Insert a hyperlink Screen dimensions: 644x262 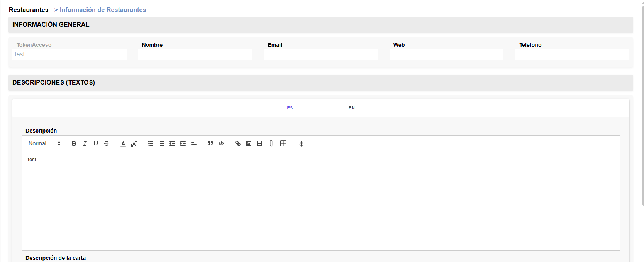238,143
